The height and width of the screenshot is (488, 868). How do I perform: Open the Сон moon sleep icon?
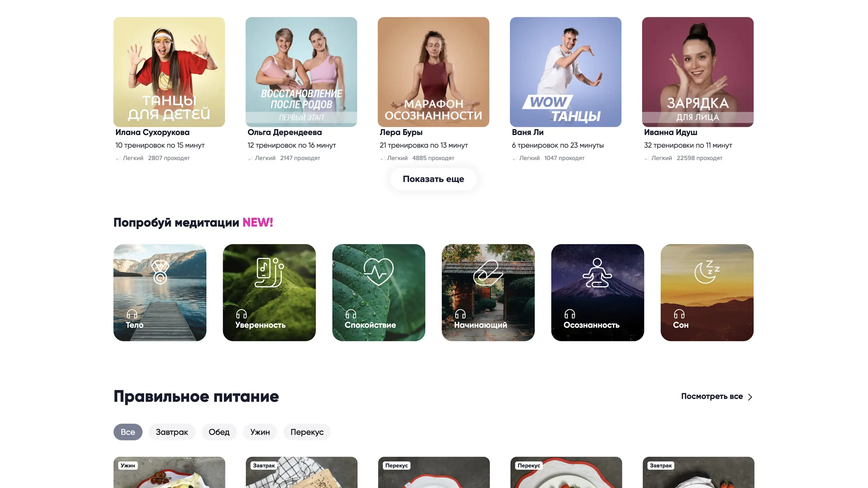[707, 272]
